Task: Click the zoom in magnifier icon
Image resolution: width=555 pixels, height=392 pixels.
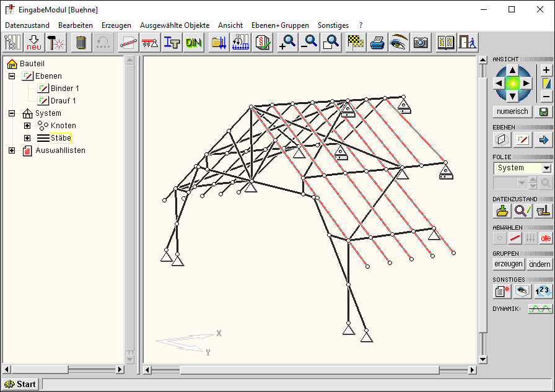Action: (x=287, y=43)
